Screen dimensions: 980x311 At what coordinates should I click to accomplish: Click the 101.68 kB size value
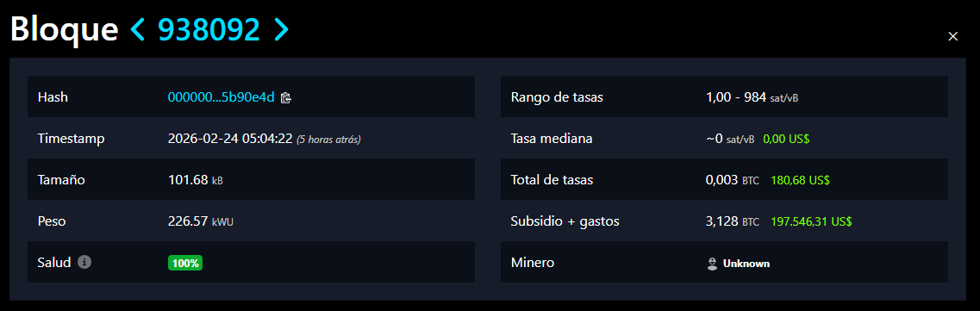196,180
